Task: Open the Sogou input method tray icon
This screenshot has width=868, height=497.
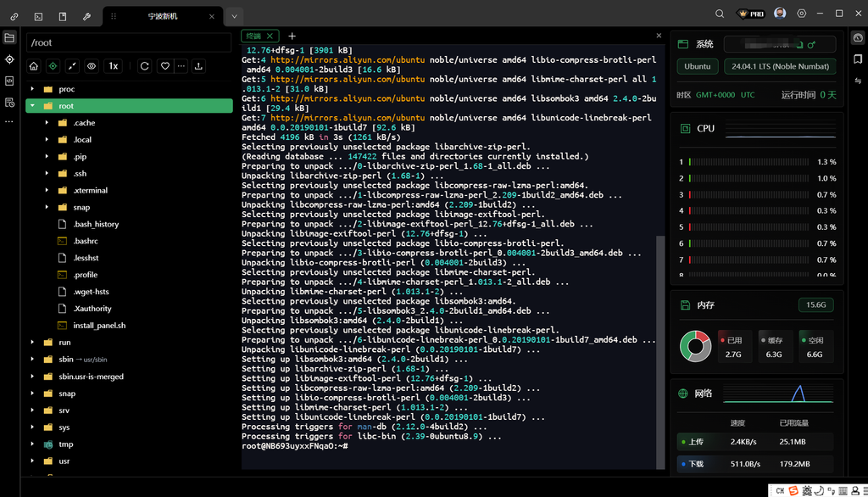Action: click(x=793, y=491)
